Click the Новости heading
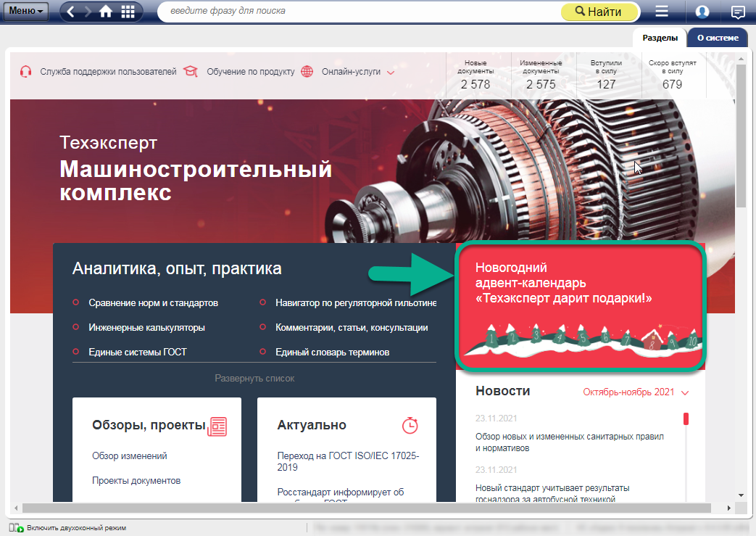Screen dimensions: 756x536 click(502, 391)
